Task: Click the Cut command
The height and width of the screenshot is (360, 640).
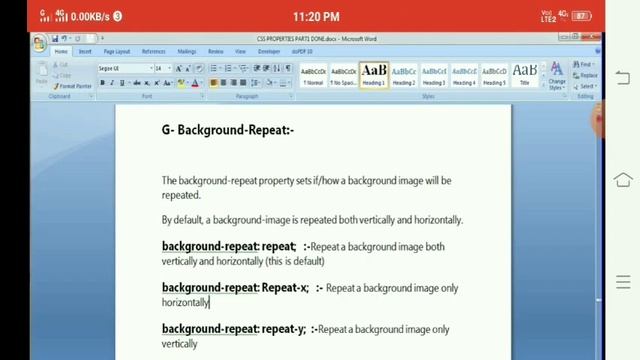Action: coord(60,65)
